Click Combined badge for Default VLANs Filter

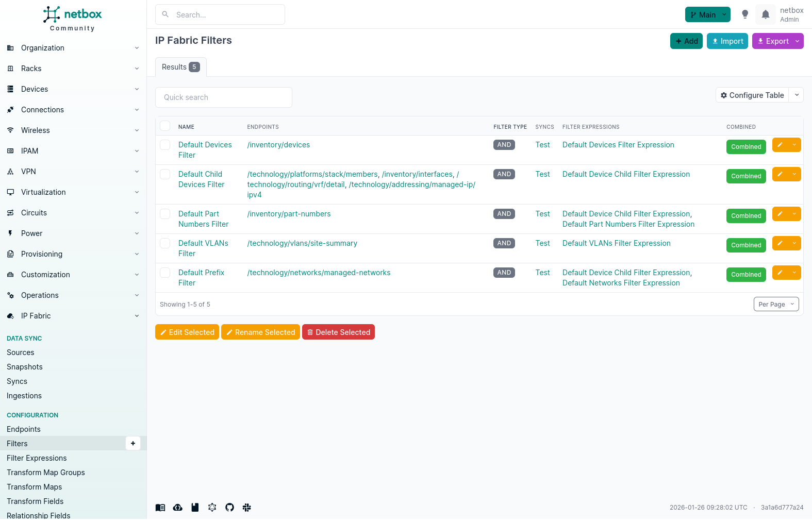pos(746,245)
